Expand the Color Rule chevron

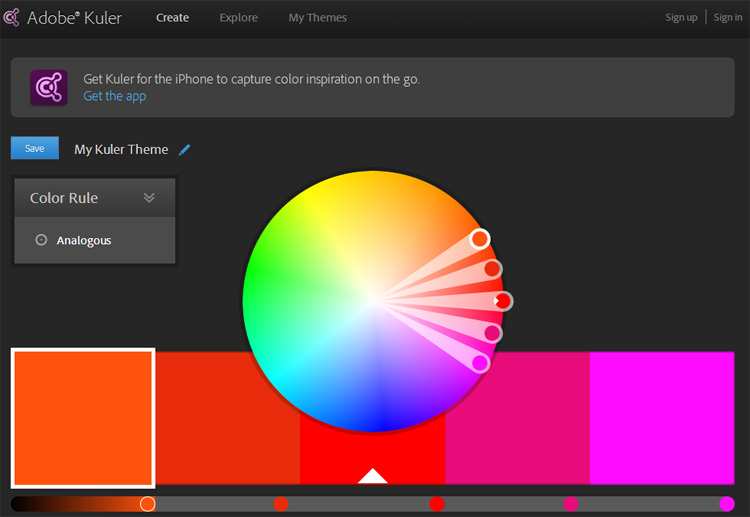149,198
